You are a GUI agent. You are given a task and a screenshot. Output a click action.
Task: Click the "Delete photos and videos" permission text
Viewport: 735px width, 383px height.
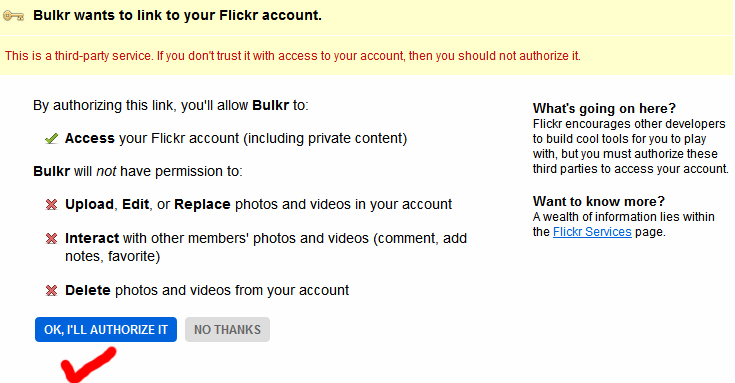tap(207, 290)
